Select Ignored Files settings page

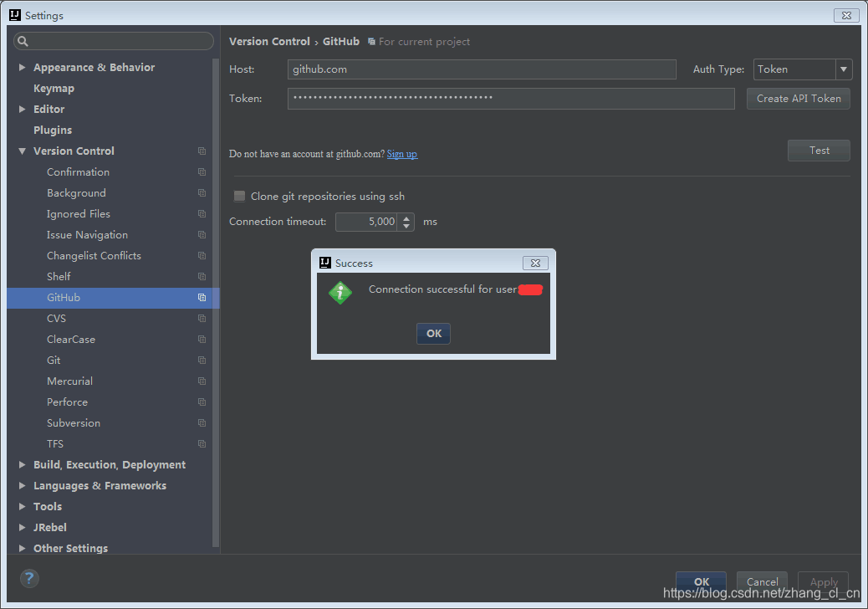click(x=79, y=213)
